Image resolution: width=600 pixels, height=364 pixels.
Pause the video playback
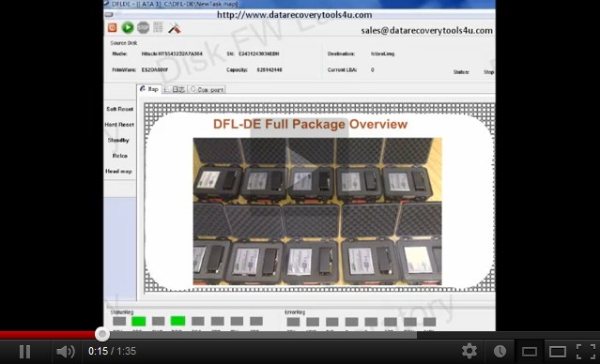tap(24, 352)
